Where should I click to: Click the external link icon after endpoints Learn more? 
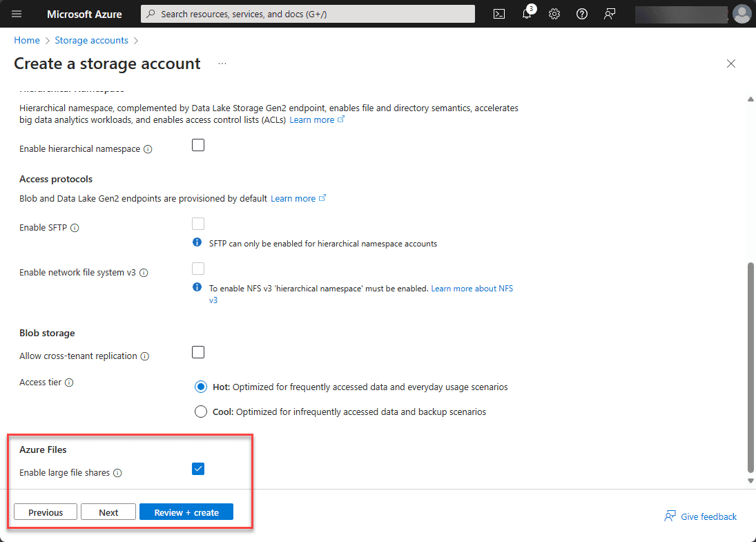click(322, 197)
